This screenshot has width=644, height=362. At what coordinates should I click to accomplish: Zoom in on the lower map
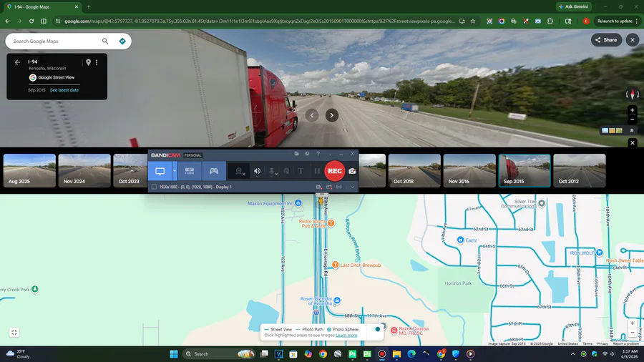pos(633,323)
